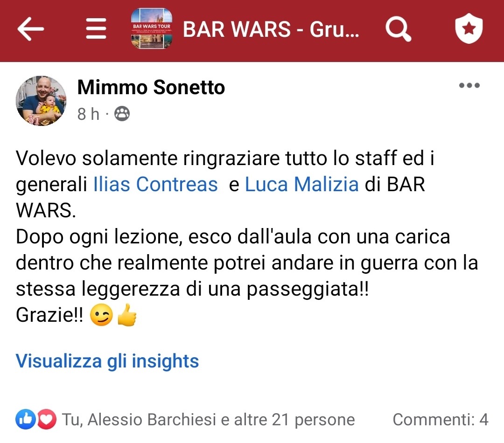This screenshot has height=443, width=504.
Task: Tap Visualizza gli insights link
Action: click(x=107, y=361)
